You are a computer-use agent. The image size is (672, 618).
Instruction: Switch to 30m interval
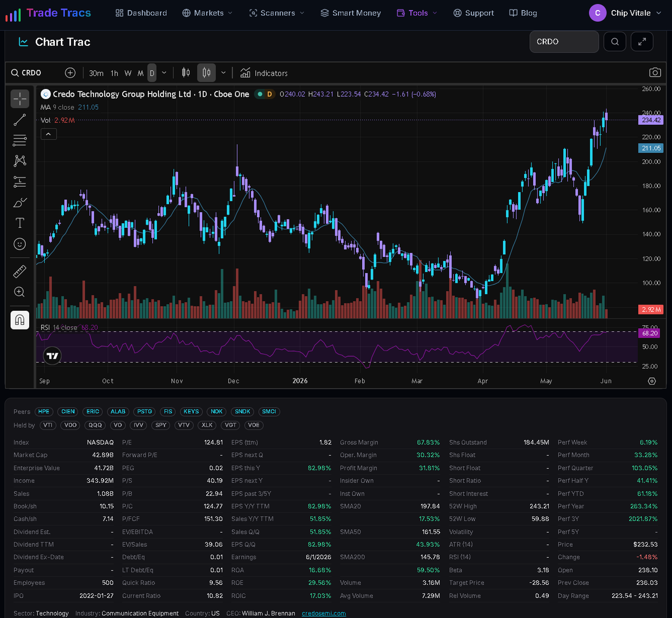96,73
